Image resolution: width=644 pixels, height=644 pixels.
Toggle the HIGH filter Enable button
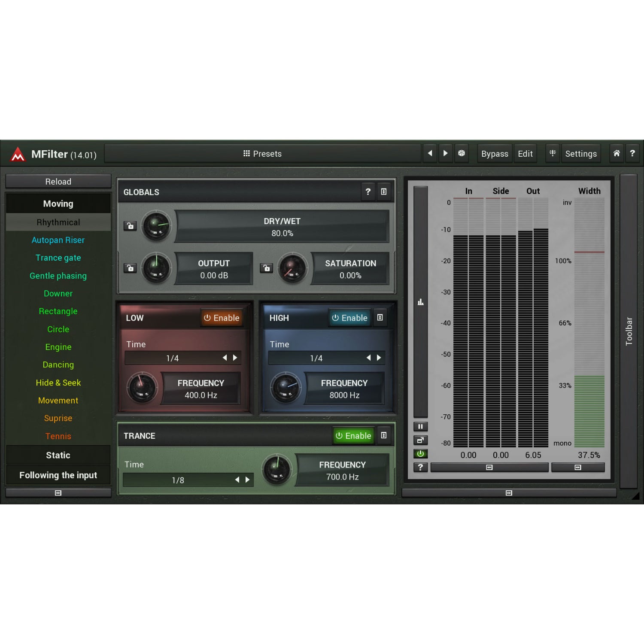point(350,318)
